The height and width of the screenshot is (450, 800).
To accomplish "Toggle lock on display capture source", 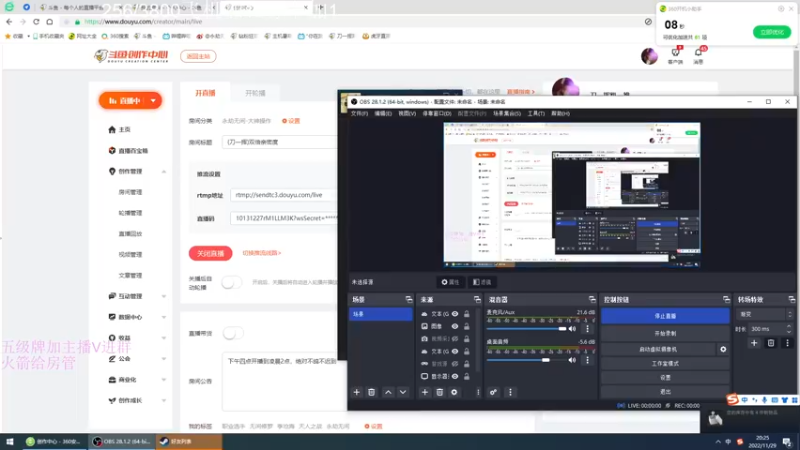I will click(466, 376).
